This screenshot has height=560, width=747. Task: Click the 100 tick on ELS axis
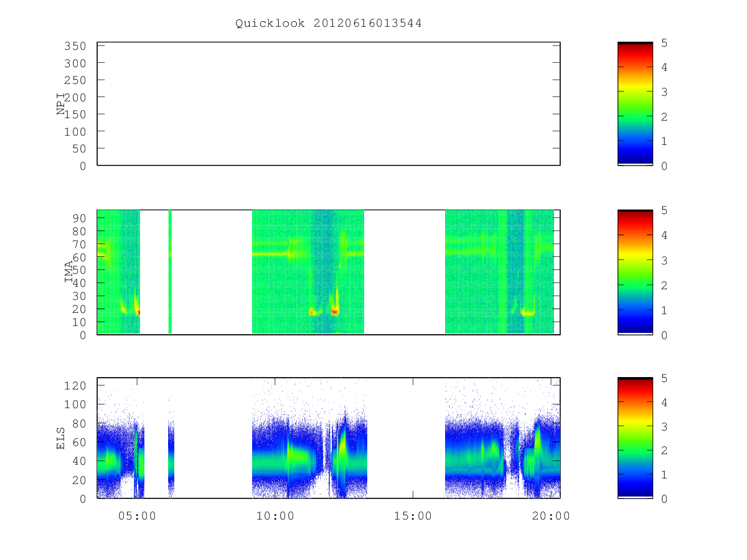click(x=75, y=404)
